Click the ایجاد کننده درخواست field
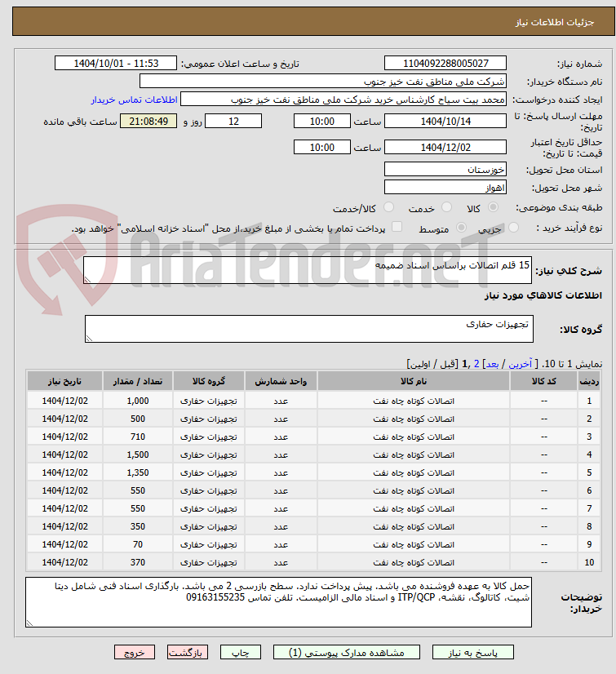The width and height of the screenshot is (616, 674). point(343,100)
